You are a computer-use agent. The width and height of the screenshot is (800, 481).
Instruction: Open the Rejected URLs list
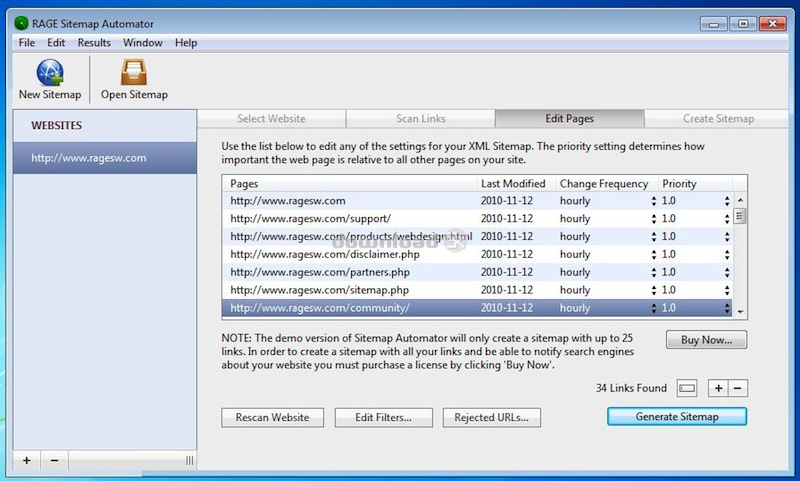pyautogui.click(x=492, y=417)
